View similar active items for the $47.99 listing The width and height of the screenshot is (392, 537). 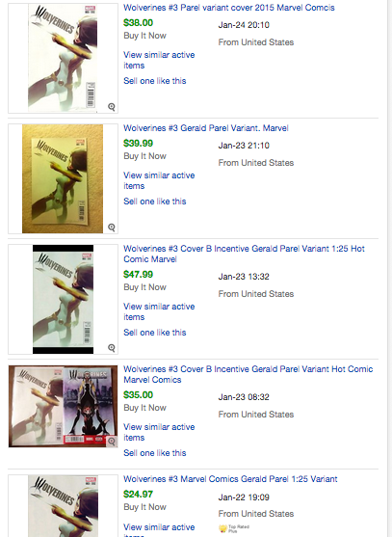click(x=159, y=311)
